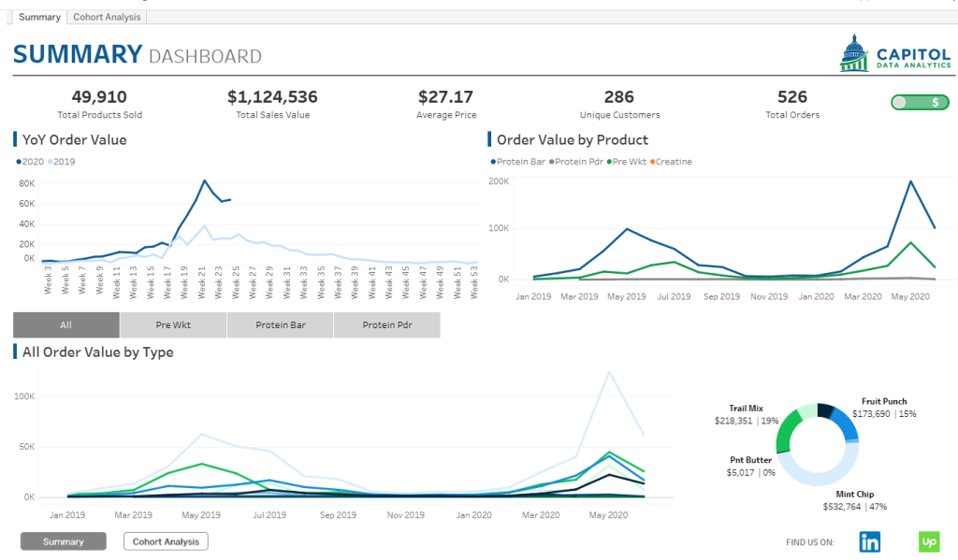
Task: Click the Total Sales Value figure
Action: point(272,96)
